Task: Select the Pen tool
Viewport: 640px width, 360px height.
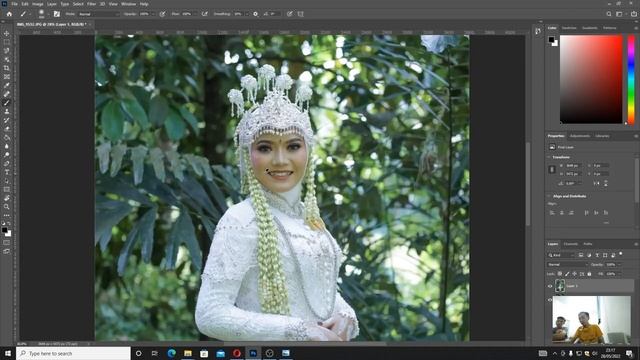Action: (x=7, y=163)
